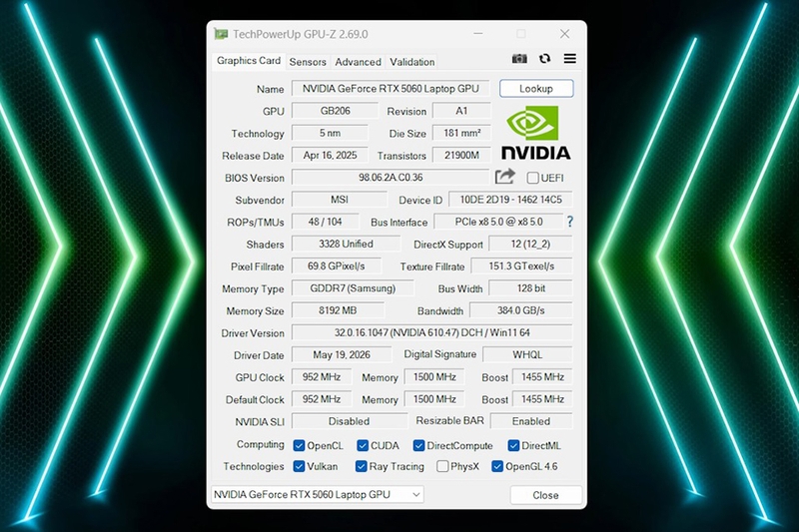This screenshot has height=532, width=799.
Task: Open the hamburger menu icon
Action: pyautogui.click(x=569, y=59)
